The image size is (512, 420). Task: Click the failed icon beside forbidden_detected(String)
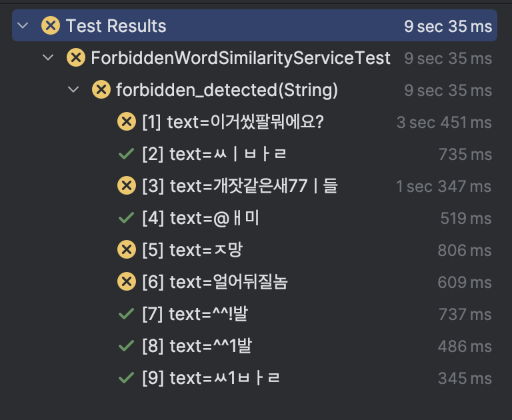click(x=101, y=89)
